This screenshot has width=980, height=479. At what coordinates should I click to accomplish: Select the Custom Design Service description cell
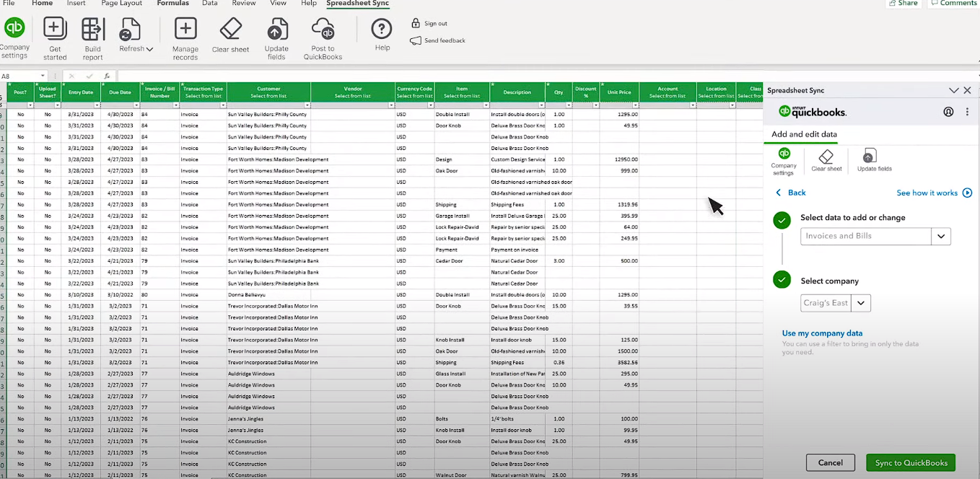point(518,159)
